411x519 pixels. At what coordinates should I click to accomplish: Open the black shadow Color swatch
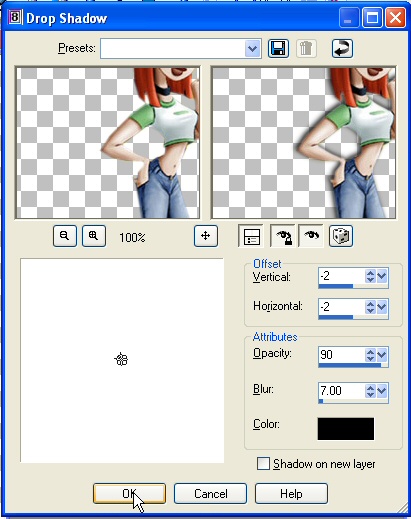pos(346,429)
